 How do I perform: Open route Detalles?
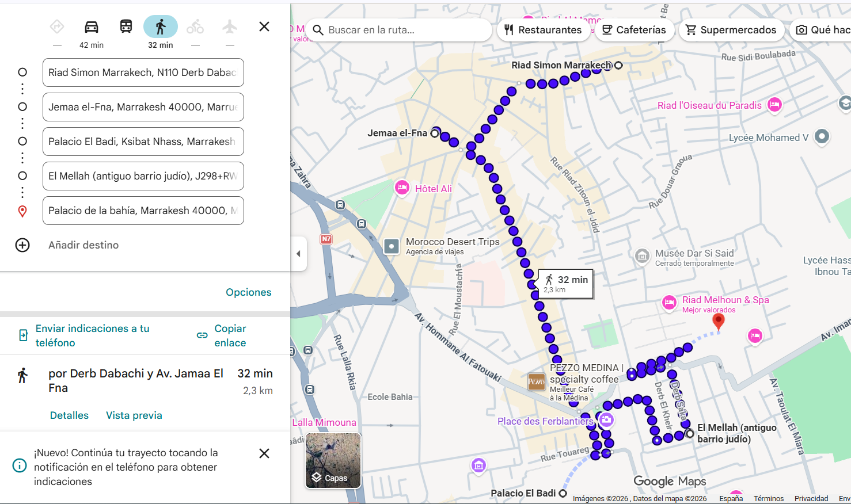coord(69,415)
